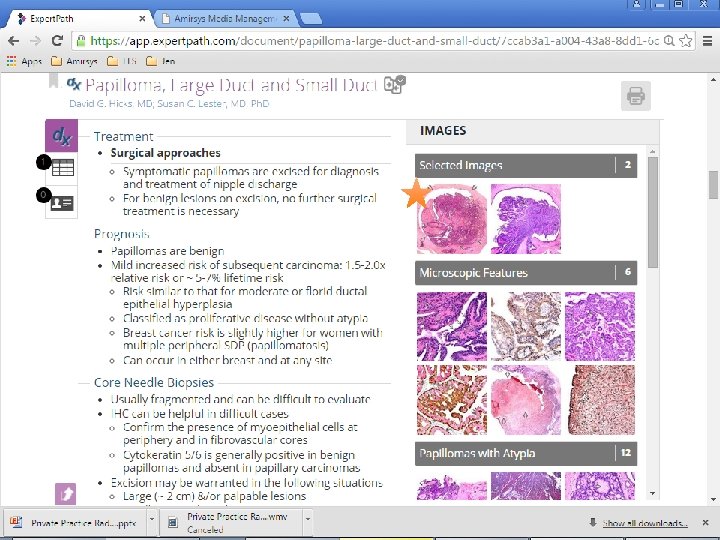Screen dimensions: 720x540
Task: Click the orange star on selected image
Action: click(x=416, y=193)
